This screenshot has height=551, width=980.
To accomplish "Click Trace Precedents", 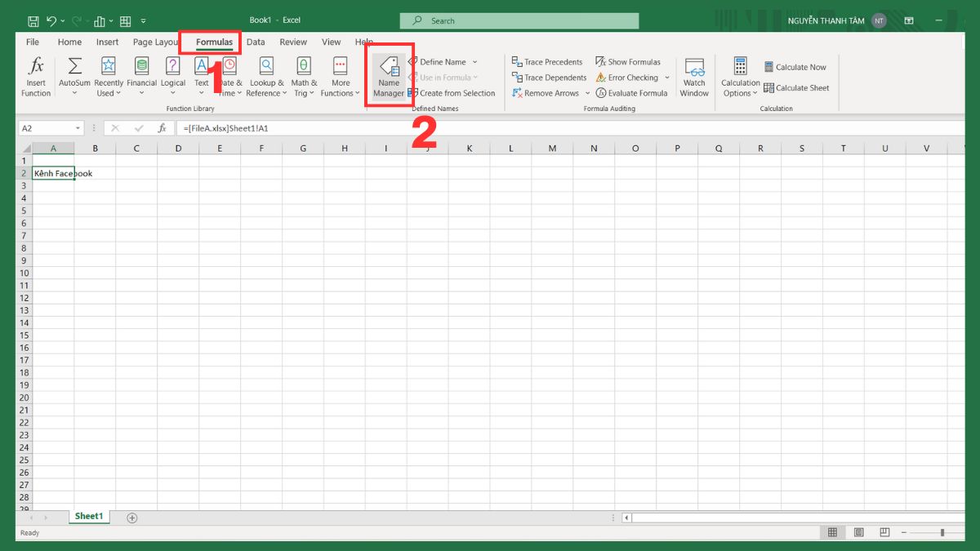I will click(547, 62).
